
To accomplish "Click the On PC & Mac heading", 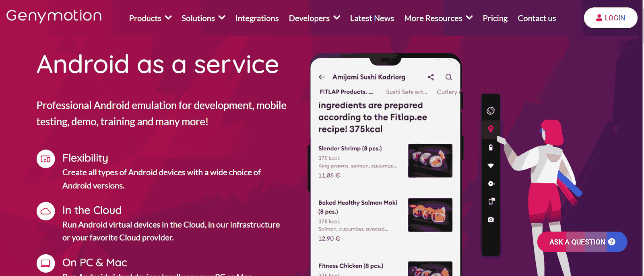I will click(95, 263).
